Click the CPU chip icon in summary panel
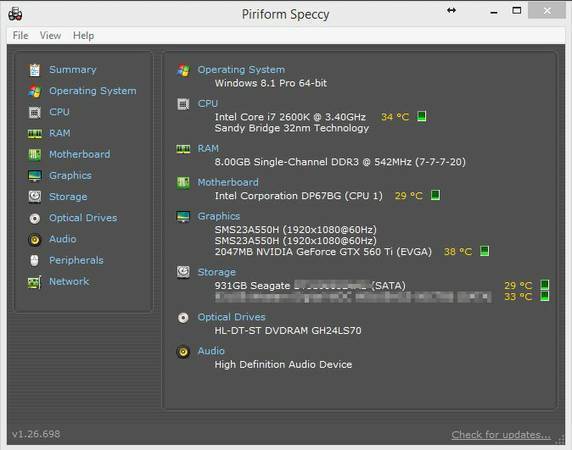 pyautogui.click(x=183, y=104)
